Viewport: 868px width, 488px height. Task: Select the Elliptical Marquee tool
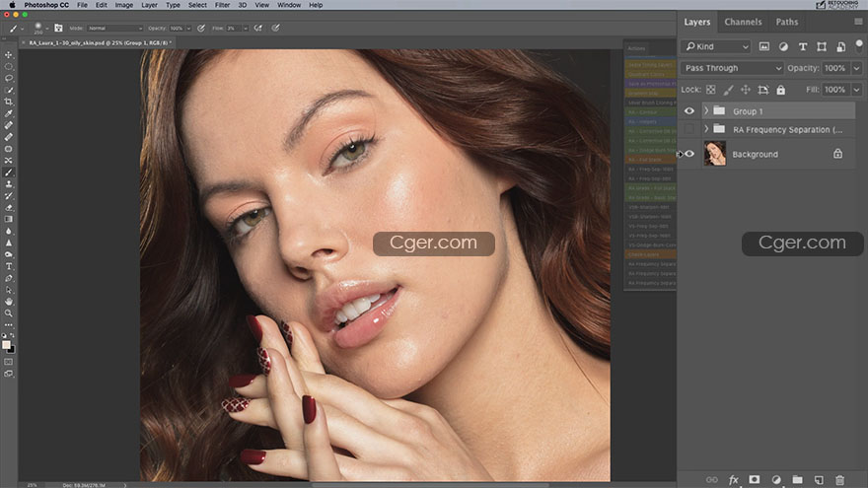click(x=8, y=66)
